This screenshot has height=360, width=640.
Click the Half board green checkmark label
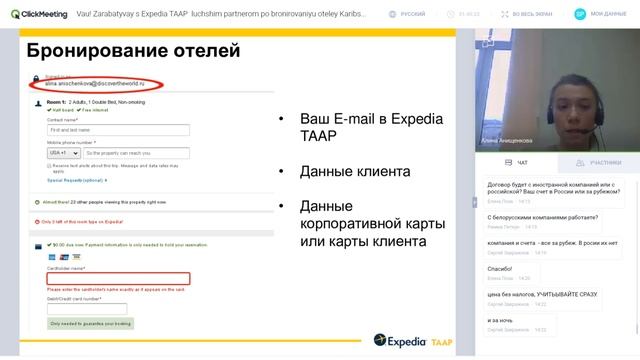[x=60, y=110]
